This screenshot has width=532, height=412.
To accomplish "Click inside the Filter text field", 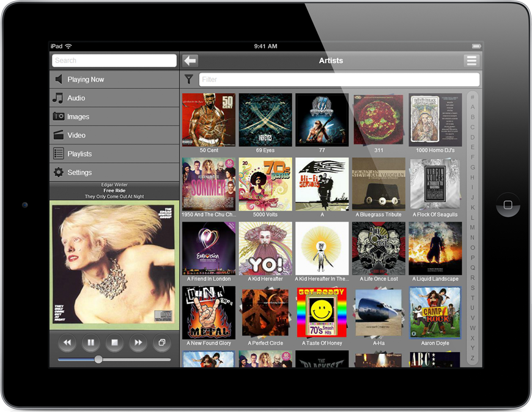I will (339, 80).
